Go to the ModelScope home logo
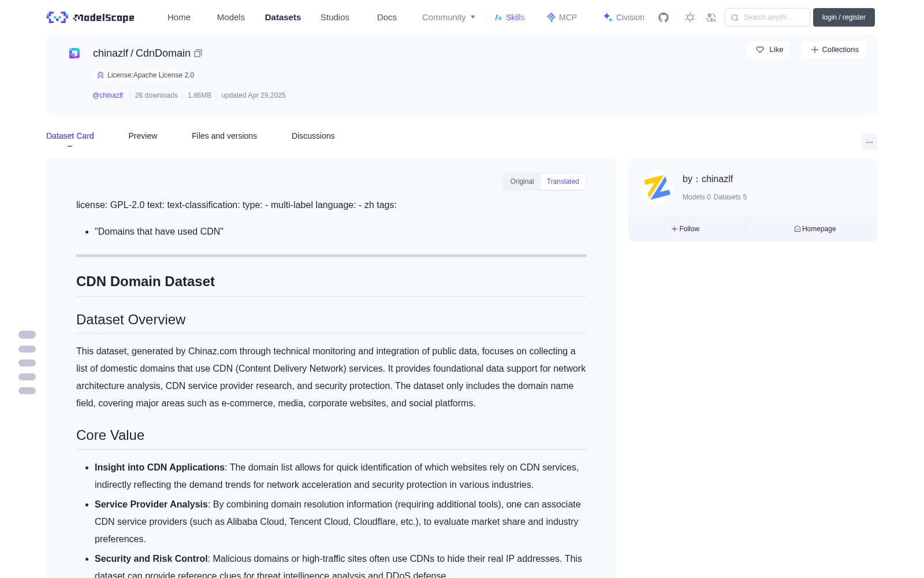924x578 pixels. point(91,17)
